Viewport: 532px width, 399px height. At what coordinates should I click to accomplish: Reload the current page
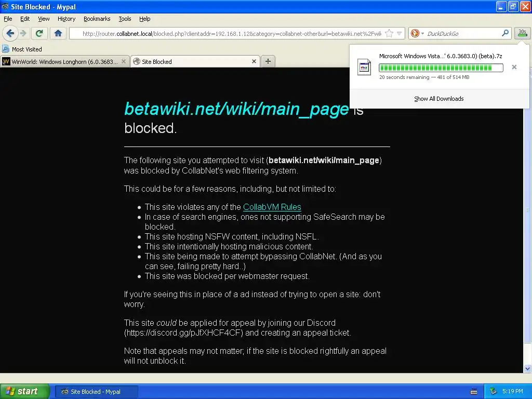click(39, 33)
